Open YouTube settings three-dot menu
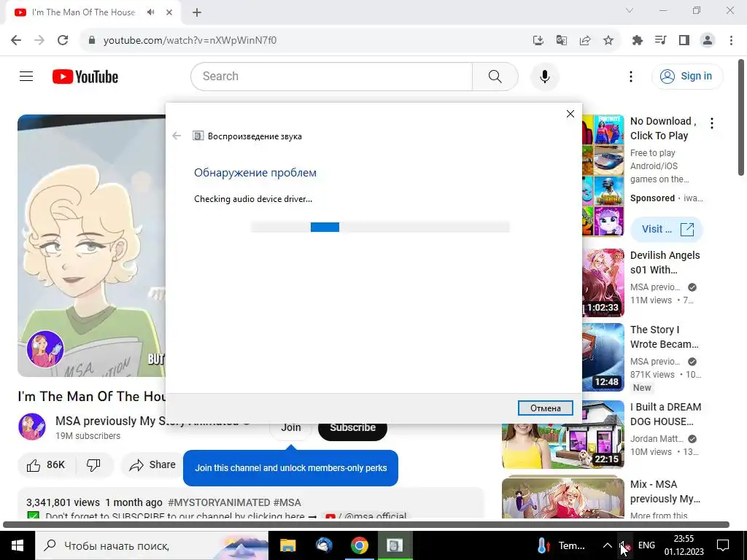Screen dimensions: 747x560 coord(631,76)
